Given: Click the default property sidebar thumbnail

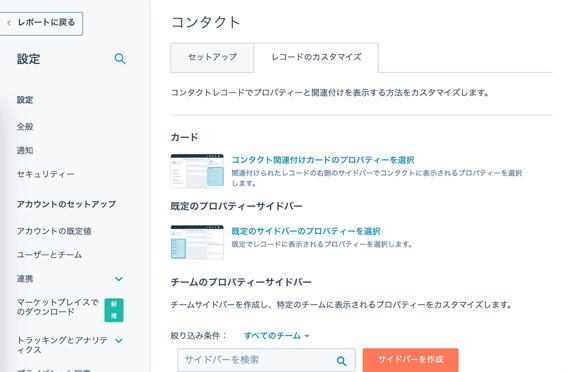Looking at the screenshot, I should point(197,242).
